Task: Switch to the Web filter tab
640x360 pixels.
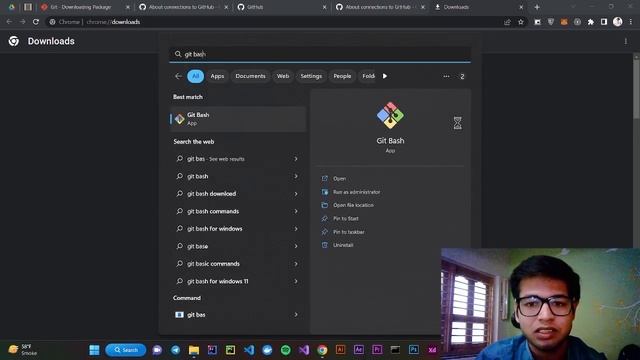Action: pyautogui.click(x=283, y=76)
